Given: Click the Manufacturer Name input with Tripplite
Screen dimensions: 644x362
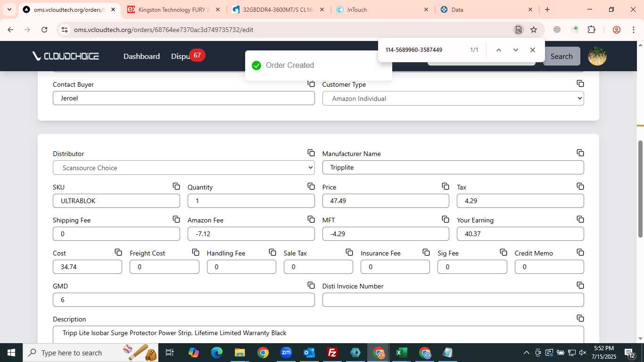Looking at the screenshot, I should coord(453,167).
